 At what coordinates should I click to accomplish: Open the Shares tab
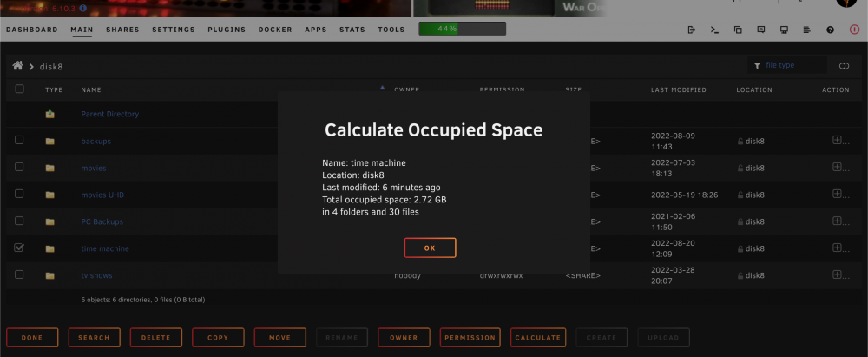(123, 30)
